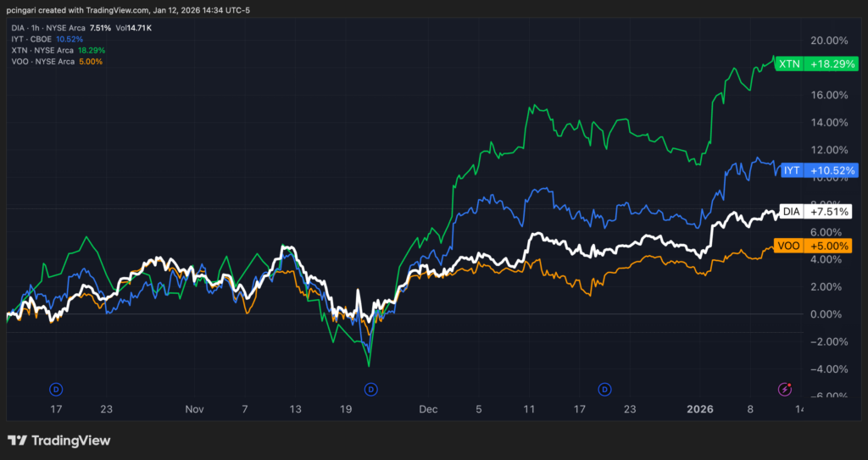The image size is (868, 460).
Task: Click the orange VOO price scale tag
Action: click(813, 246)
